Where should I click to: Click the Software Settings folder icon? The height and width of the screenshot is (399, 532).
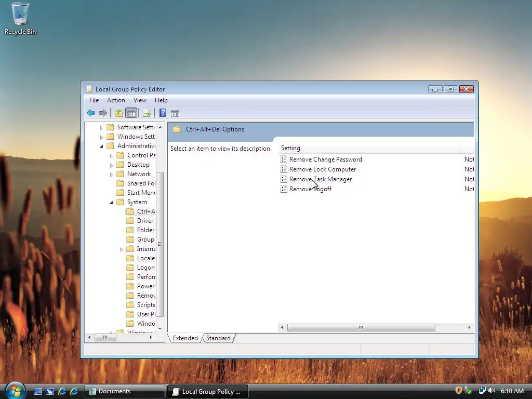point(110,127)
